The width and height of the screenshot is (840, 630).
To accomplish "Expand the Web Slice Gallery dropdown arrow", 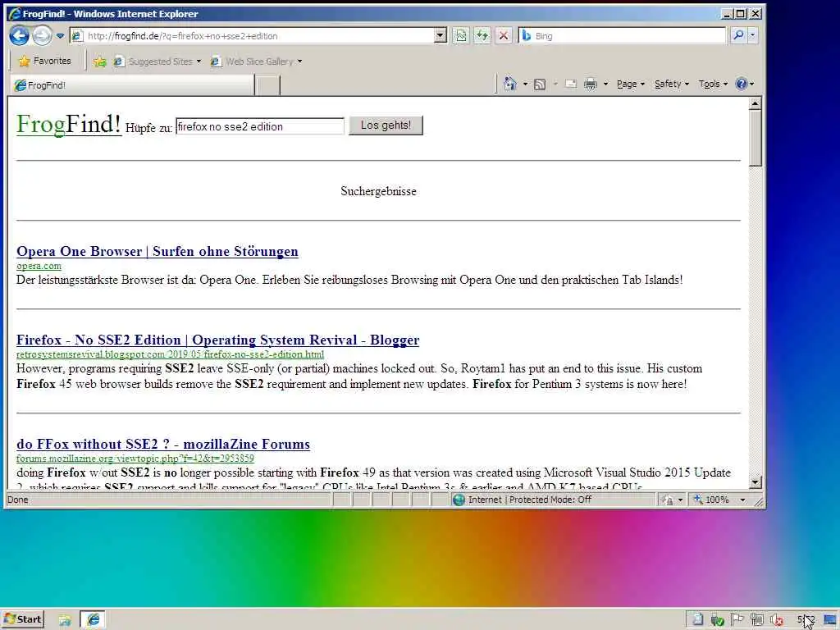I will [x=300, y=62].
